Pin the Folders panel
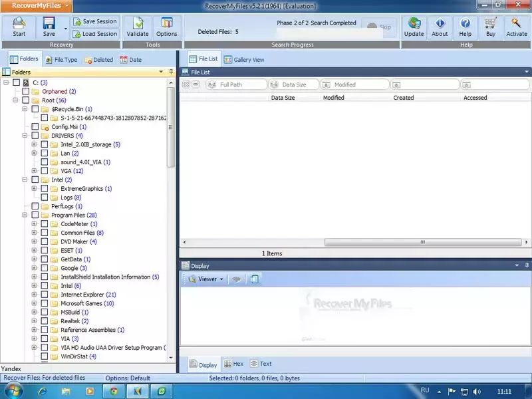This screenshot has height=399, width=532. [171, 72]
